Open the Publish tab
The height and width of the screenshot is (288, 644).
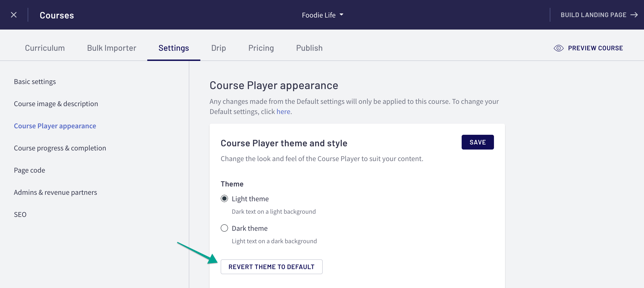(309, 48)
